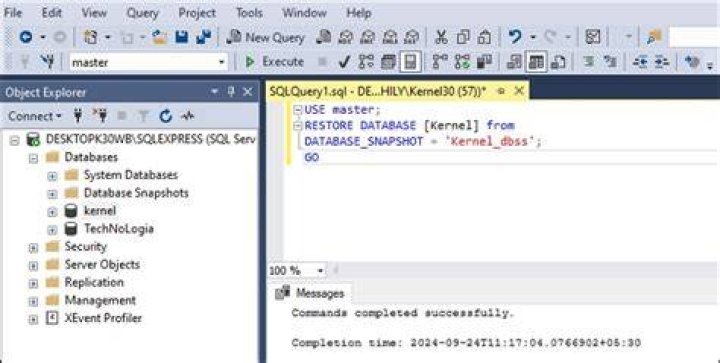The image size is (720, 363).
Task: Open Activity Monitor from the standard toolbar
Action: click(593, 37)
